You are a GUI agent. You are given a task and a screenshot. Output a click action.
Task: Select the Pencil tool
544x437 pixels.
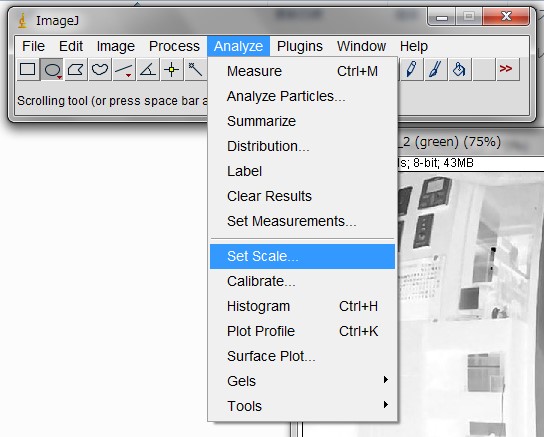[x=411, y=69]
